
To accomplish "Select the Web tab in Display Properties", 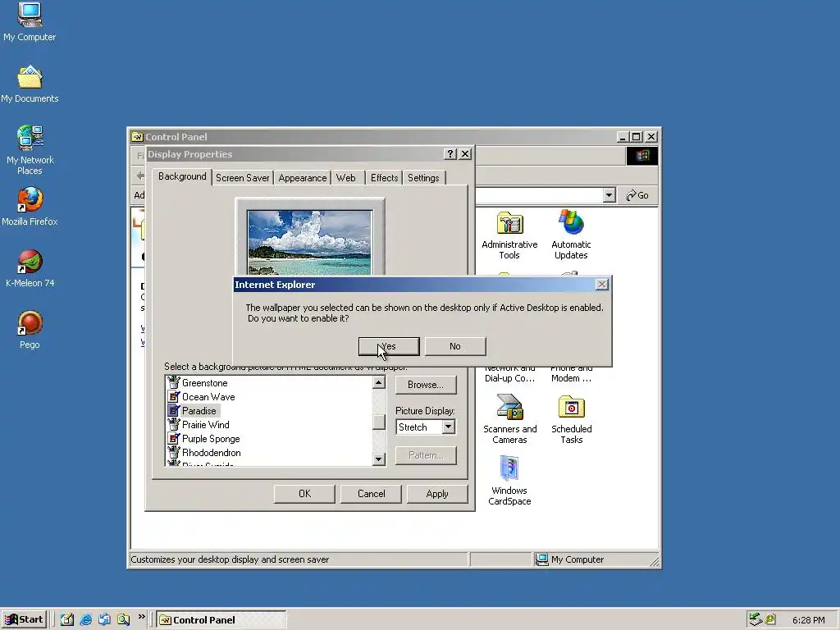I will point(346,178).
